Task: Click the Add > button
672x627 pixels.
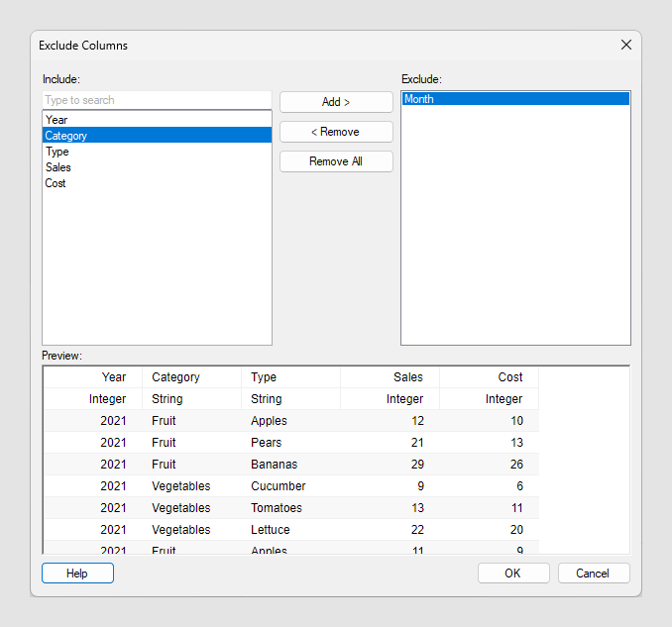Action: (x=336, y=102)
